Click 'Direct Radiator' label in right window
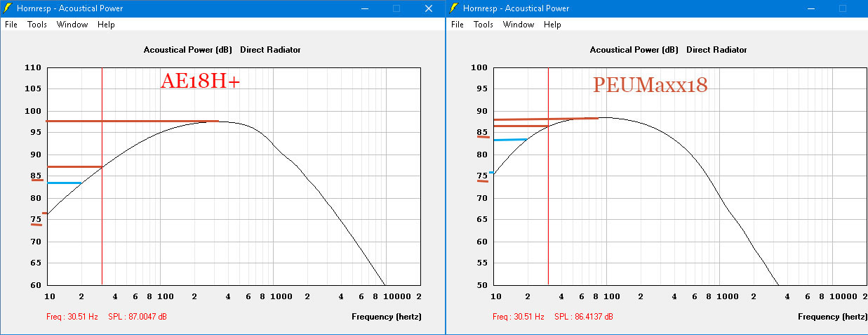Image resolution: width=868 pixels, height=335 pixels. tap(716, 50)
